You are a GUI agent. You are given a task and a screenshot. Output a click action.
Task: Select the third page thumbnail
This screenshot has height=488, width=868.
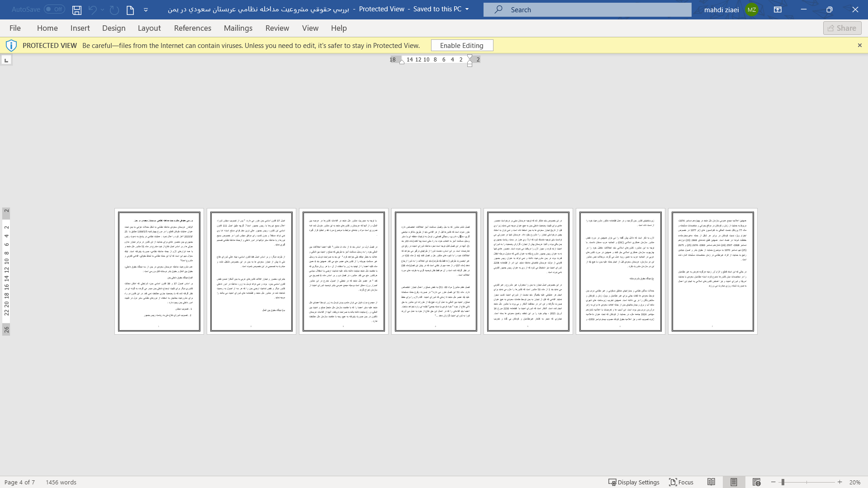pos(344,271)
